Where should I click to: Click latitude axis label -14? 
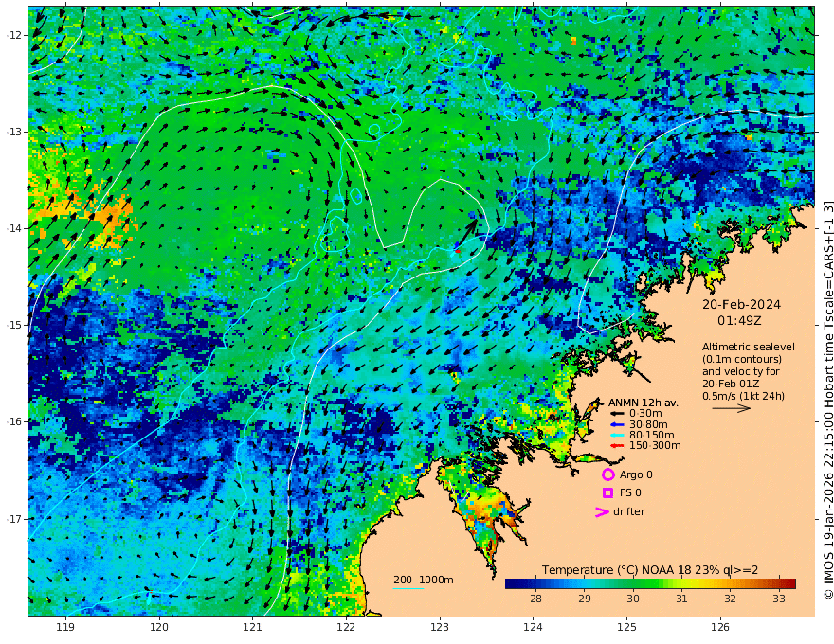(14, 228)
